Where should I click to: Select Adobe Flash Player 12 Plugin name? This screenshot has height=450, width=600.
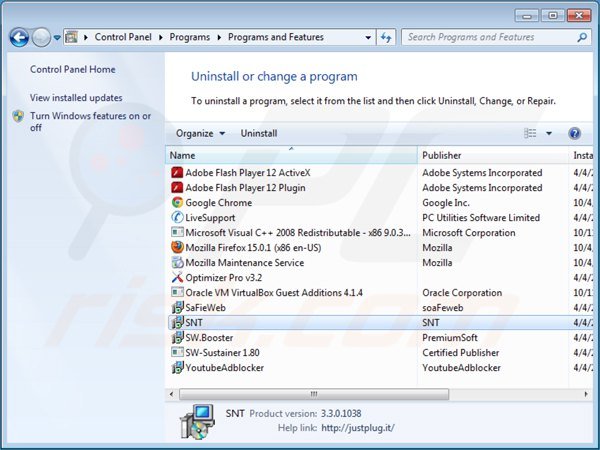coord(245,188)
